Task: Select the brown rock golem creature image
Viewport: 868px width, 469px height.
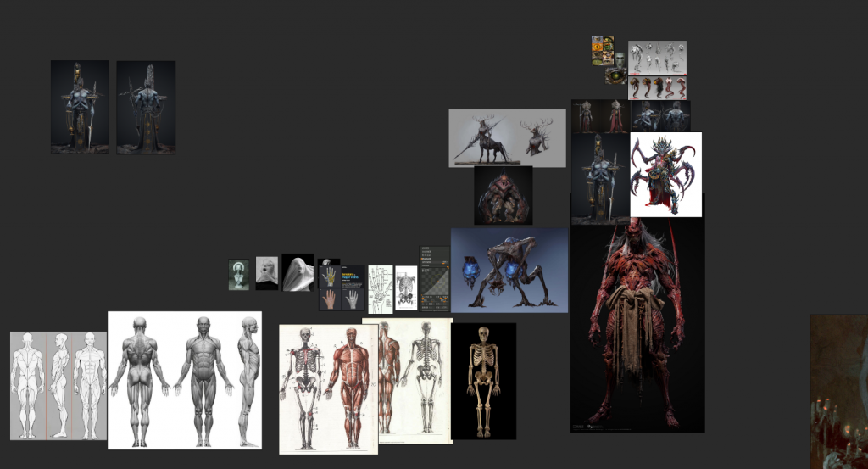Action: point(504,195)
